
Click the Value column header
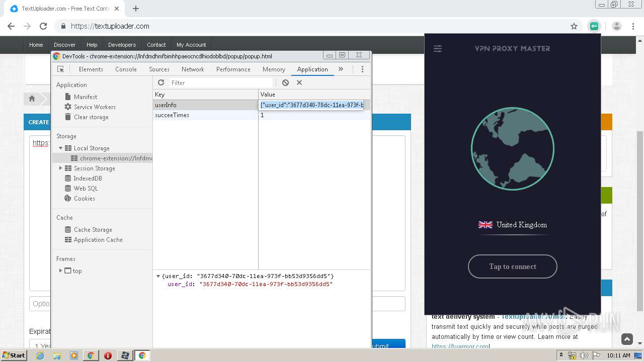[314, 95]
